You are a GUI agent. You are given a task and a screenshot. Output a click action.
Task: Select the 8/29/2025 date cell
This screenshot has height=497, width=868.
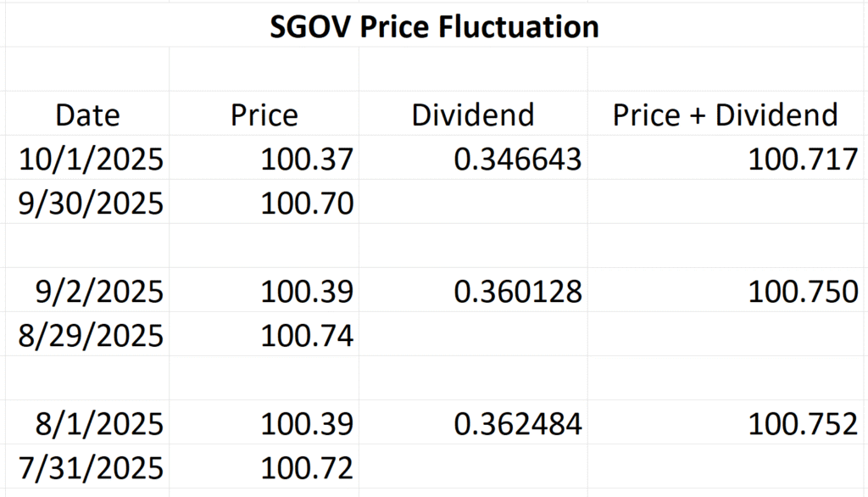[91, 335]
